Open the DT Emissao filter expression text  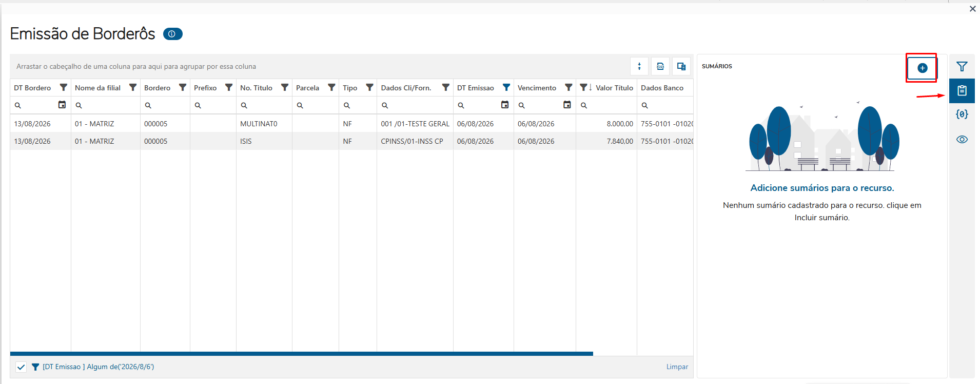pos(98,367)
